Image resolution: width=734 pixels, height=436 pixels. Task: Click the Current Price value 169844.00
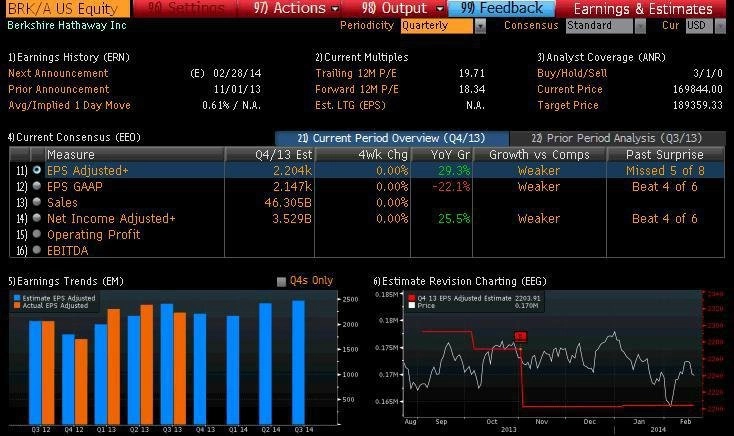697,89
